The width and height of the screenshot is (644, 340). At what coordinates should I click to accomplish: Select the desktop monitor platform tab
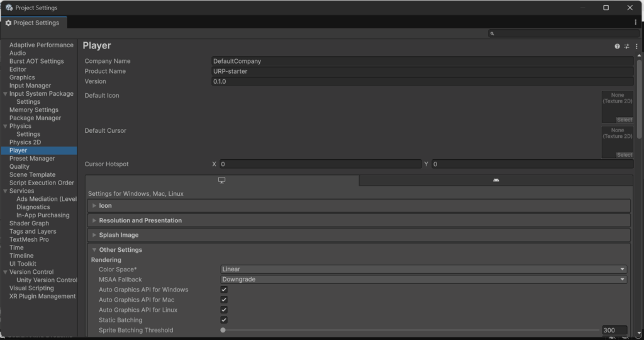[222, 180]
